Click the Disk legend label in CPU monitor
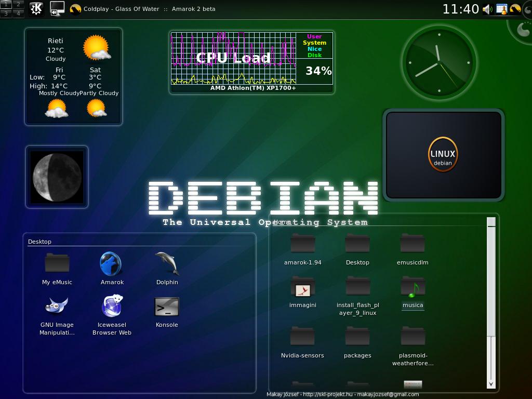Viewport: 532px width, 399px height. (x=314, y=55)
